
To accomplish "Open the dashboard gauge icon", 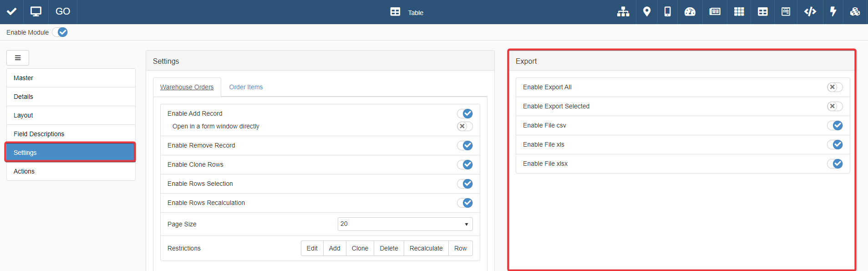I will coord(690,12).
